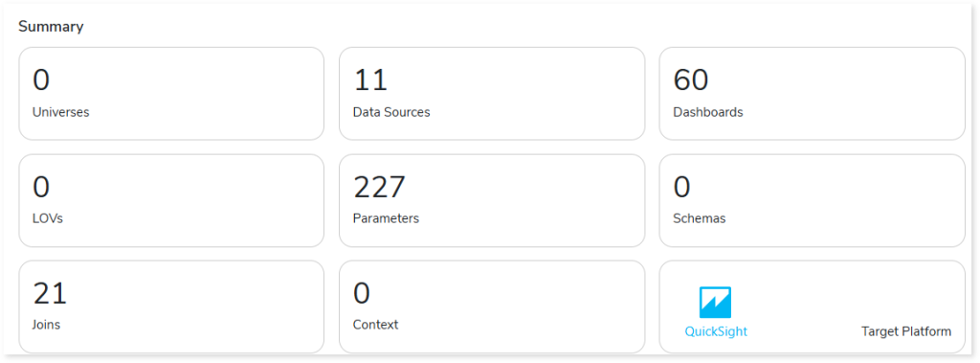980x363 pixels.
Task: Click the Parameters label text
Action: tap(386, 219)
